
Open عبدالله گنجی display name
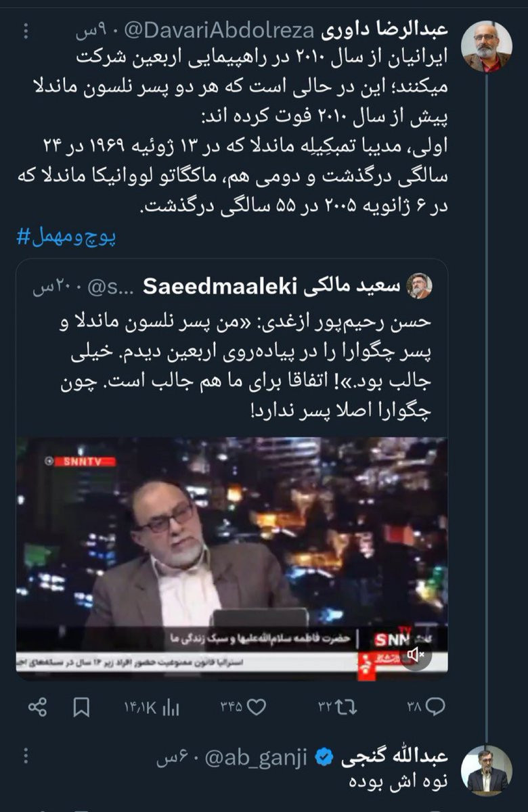coord(393,757)
